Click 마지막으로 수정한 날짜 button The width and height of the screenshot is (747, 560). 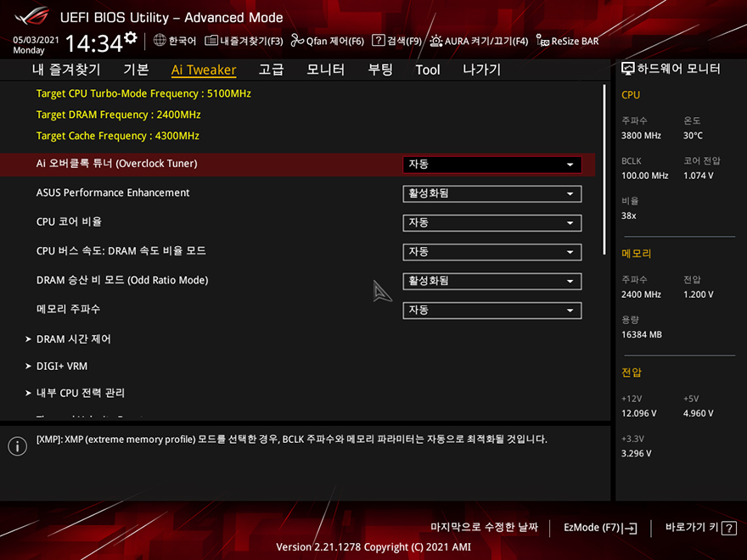click(x=484, y=527)
